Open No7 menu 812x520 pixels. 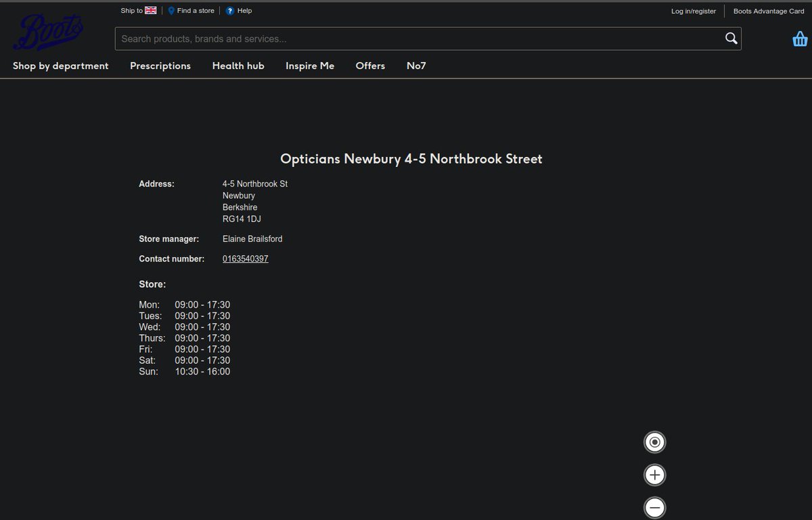click(416, 66)
